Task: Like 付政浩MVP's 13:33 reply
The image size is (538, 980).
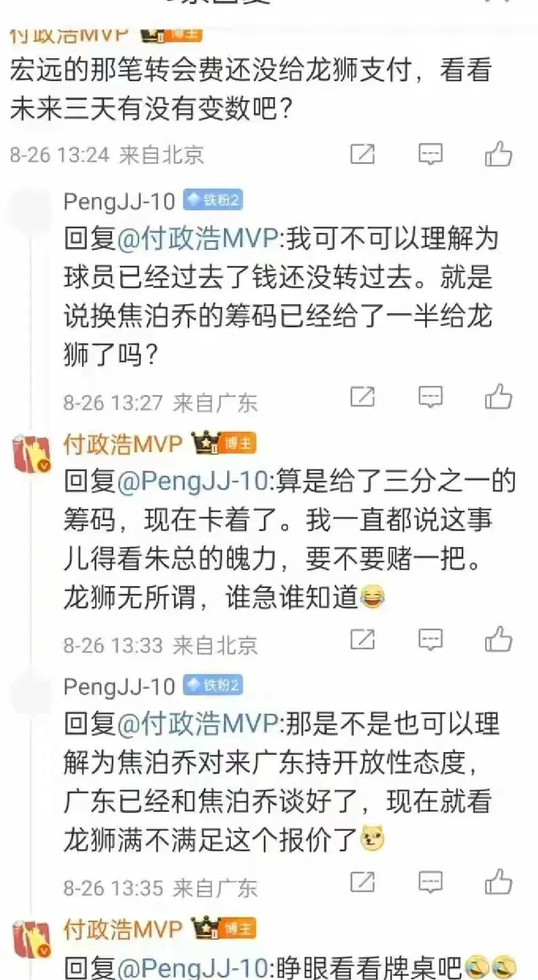Action: [x=498, y=639]
